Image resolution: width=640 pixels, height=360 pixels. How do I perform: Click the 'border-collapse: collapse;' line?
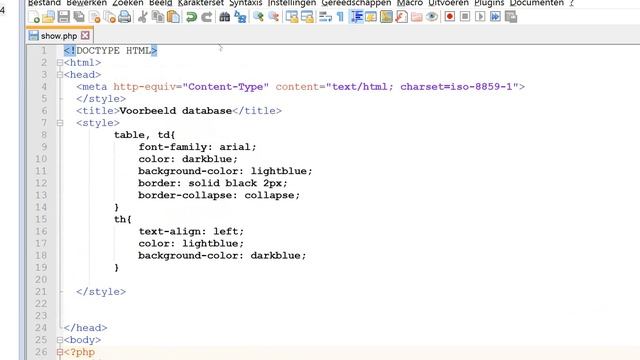(219, 195)
